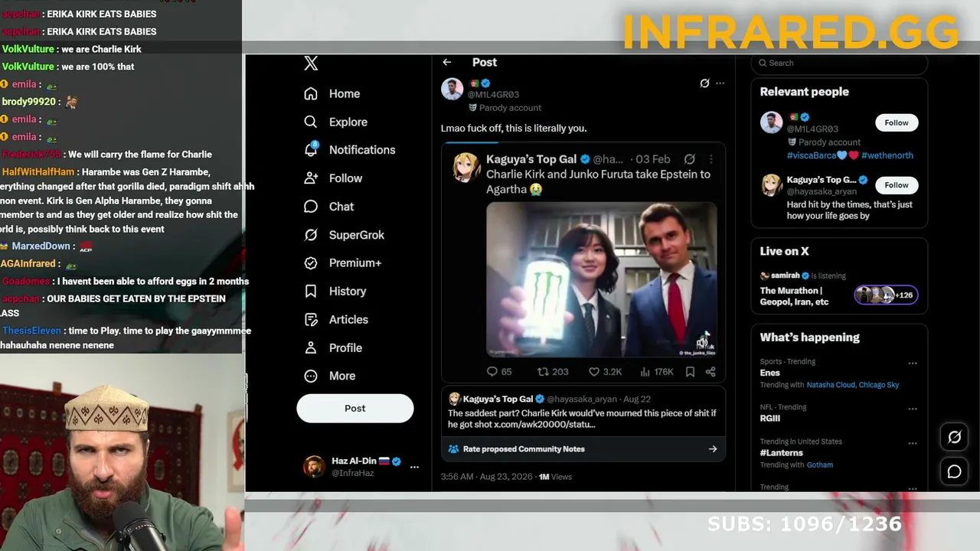Viewport: 980px width, 551px height.
Task: Expand the More menu in sidebar
Action: point(329,376)
